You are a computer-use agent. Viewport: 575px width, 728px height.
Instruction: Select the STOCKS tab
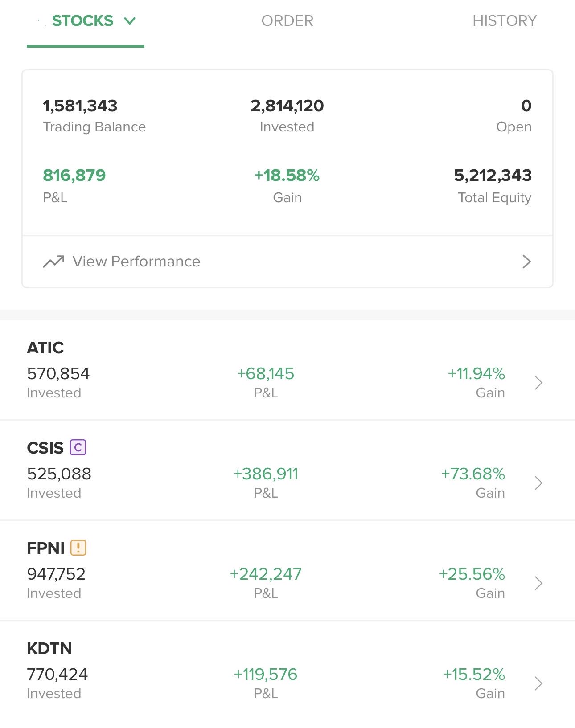[x=82, y=21]
